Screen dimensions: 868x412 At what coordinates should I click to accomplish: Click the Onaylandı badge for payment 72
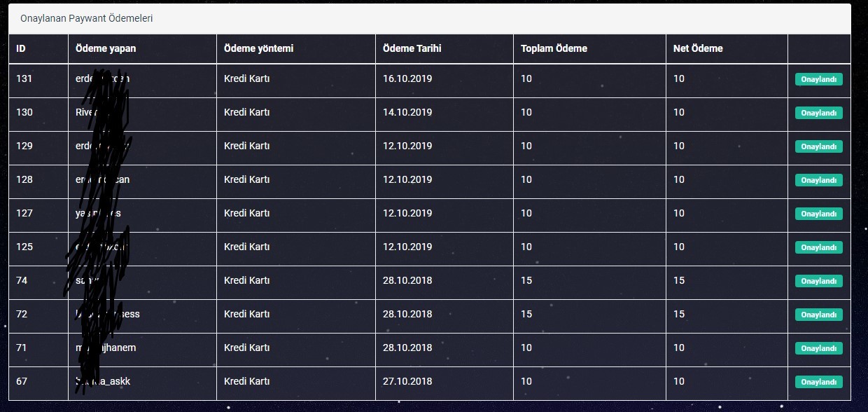(818, 315)
